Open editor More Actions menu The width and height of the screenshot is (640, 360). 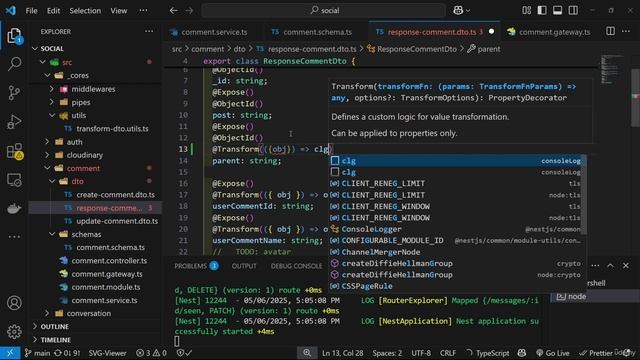click(x=626, y=31)
